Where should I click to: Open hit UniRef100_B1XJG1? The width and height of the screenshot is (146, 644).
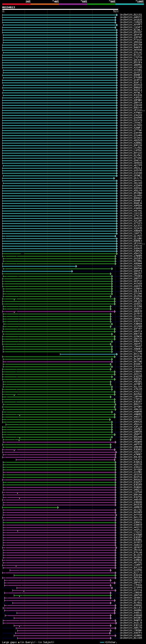point(131,15)
